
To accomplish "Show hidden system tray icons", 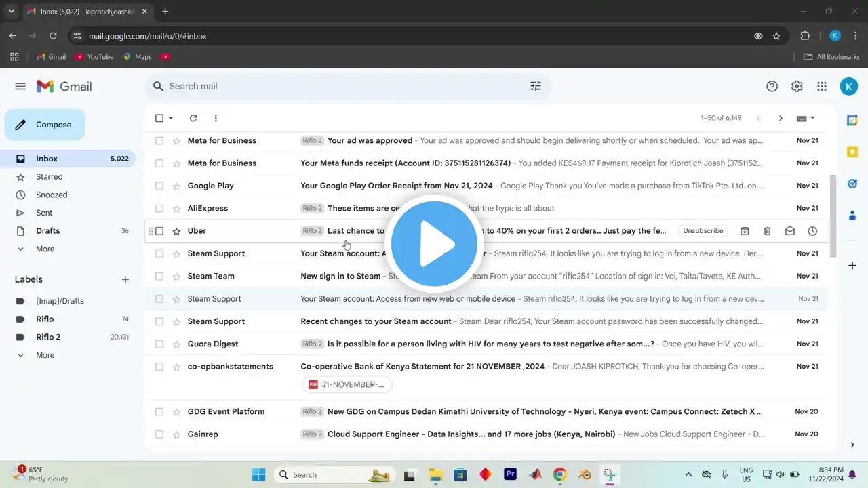I will coord(688,474).
